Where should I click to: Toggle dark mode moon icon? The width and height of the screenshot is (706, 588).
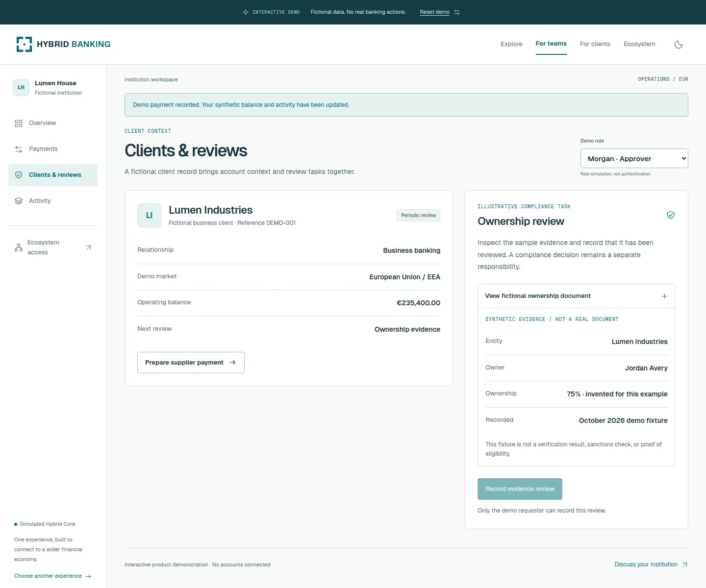pos(679,45)
